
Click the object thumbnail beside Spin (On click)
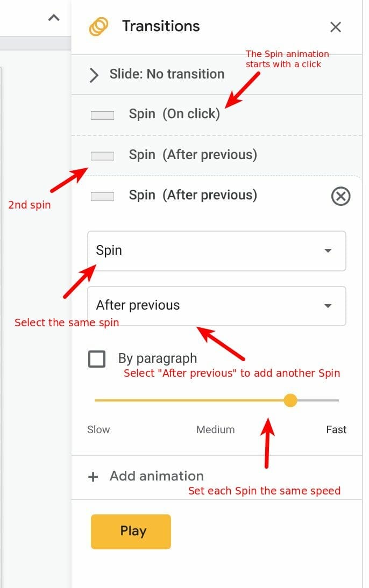point(103,115)
